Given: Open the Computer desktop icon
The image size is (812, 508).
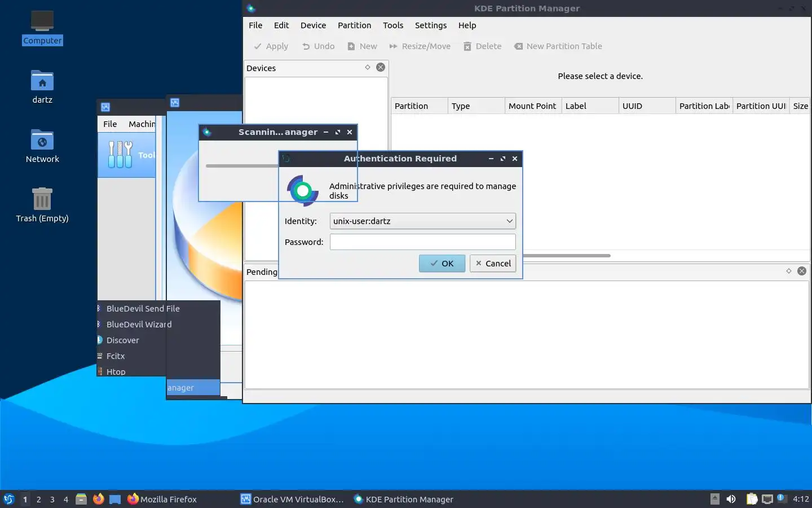Looking at the screenshot, I should pos(42,28).
